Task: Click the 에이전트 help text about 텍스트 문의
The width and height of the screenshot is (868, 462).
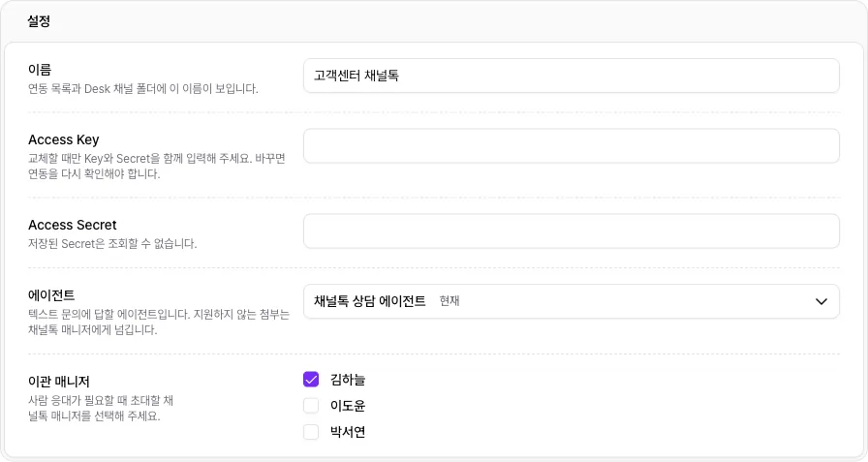Action: [159, 322]
